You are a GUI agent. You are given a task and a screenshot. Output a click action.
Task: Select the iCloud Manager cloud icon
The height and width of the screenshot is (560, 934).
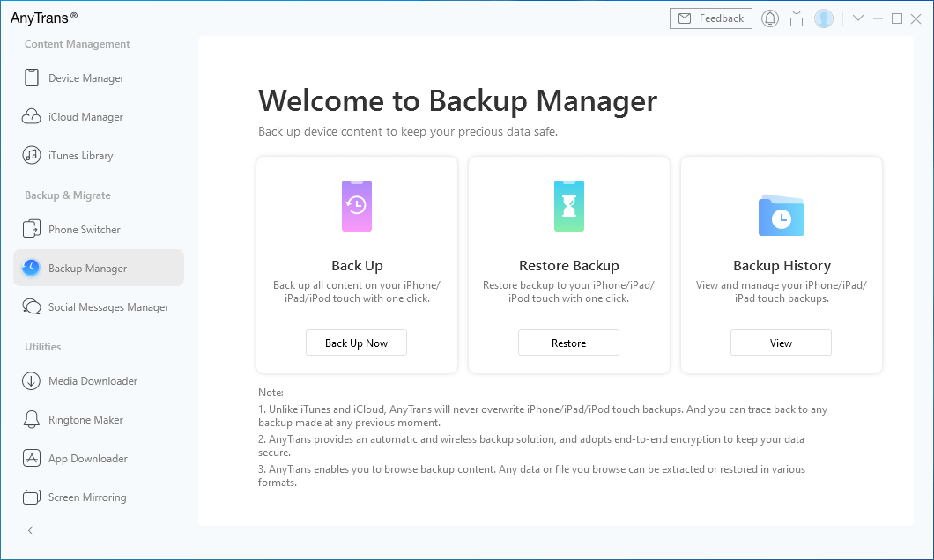click(x=32, y=117)
